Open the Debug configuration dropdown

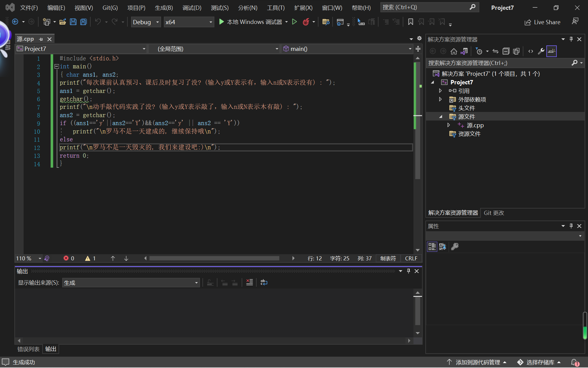click(146, 22)
